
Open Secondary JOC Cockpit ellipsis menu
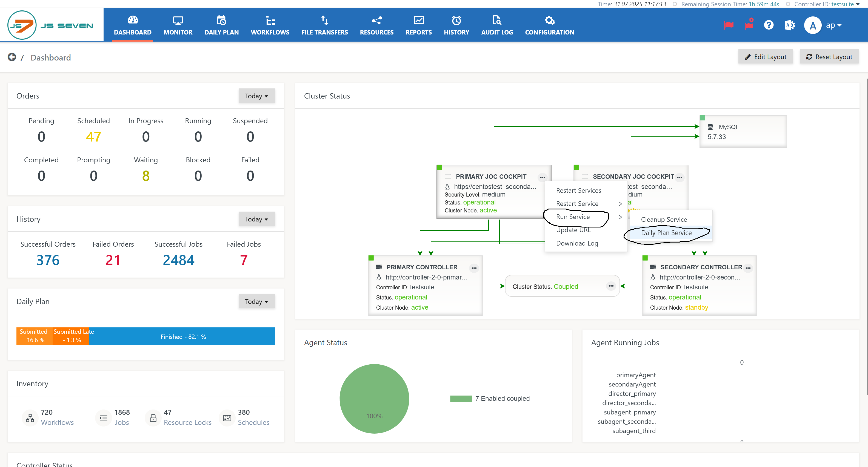coord(679,177)
